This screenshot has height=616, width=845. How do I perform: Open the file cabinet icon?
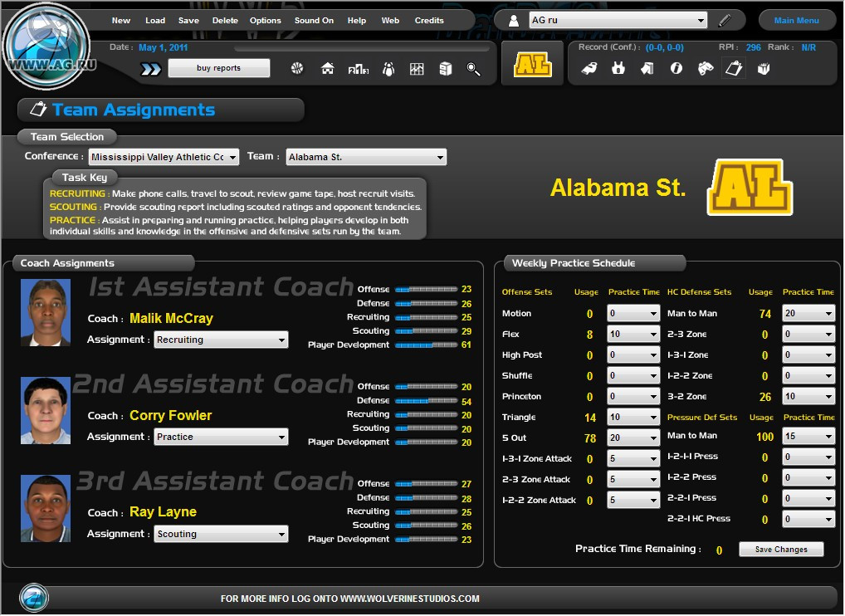coord(445,69)
